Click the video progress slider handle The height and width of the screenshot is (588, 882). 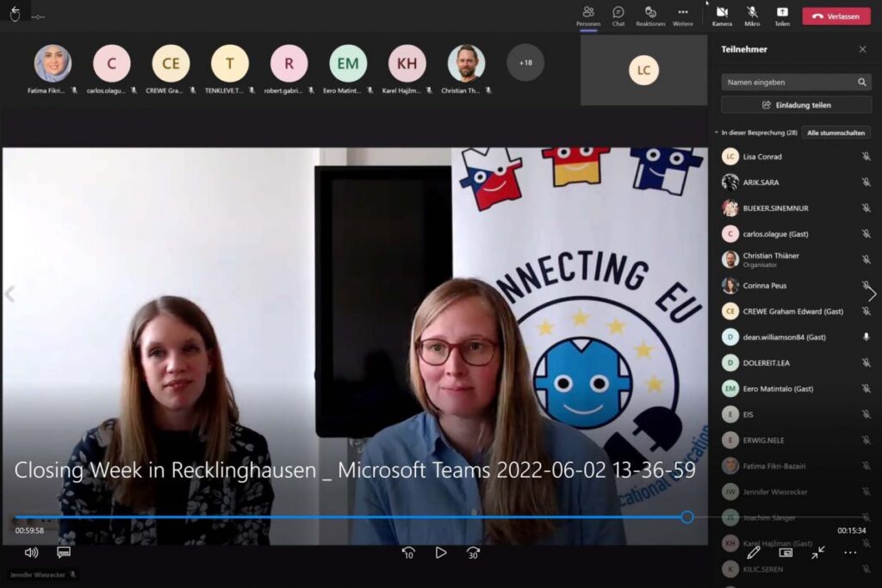(686, 517)
